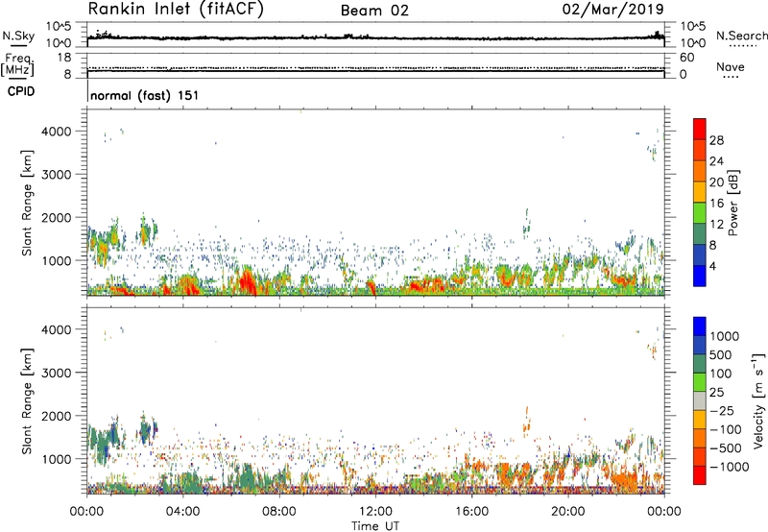Click velocity colorbar value '1000'
The height and width of the screenshot is (532, 768).
[x=725, y=336]
